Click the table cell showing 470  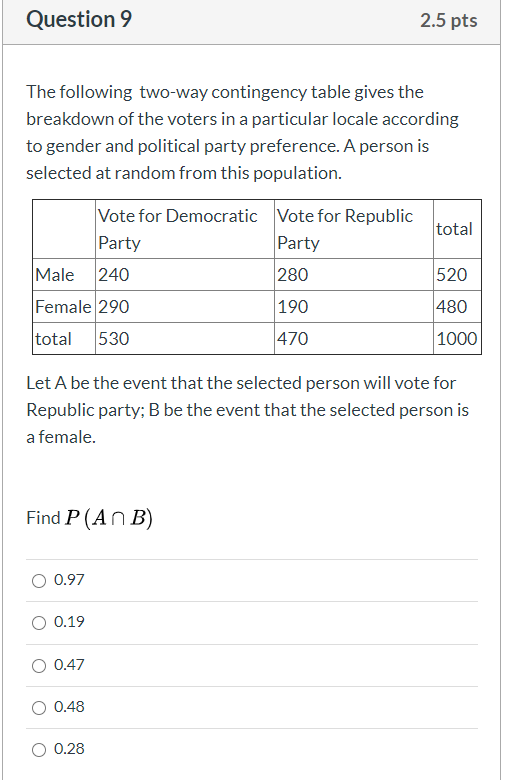[354, 338]
